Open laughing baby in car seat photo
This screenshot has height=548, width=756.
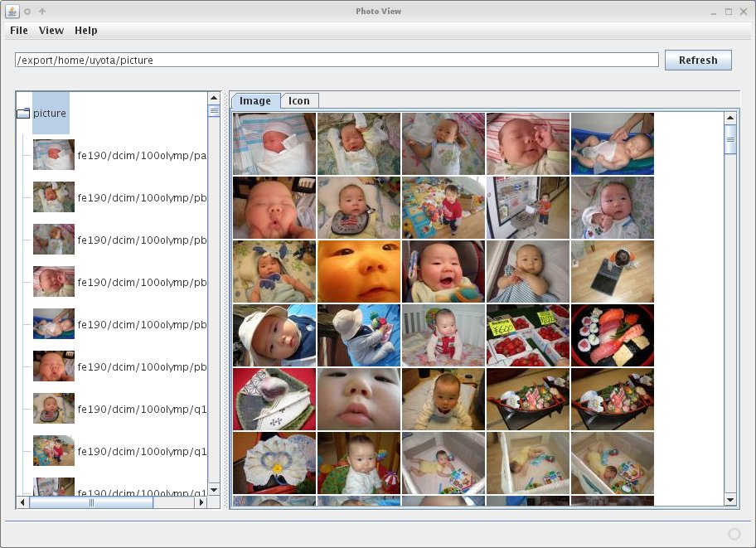[x=443, y=271]
